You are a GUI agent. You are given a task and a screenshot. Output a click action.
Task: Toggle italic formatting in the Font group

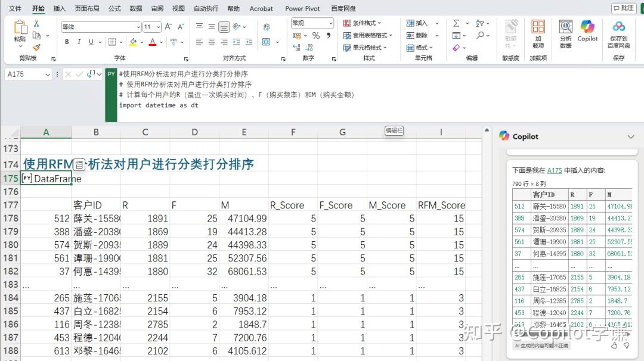coord(79,42)
